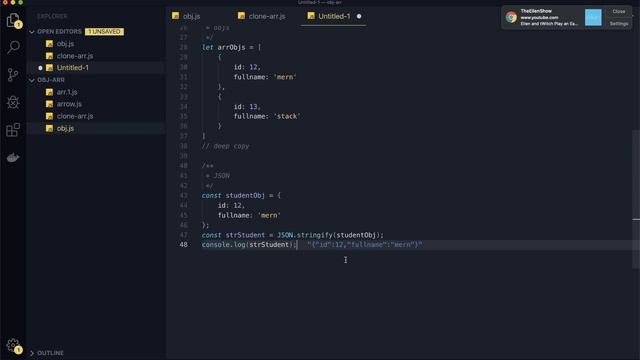Close the TheEllenShow notification

619,11
